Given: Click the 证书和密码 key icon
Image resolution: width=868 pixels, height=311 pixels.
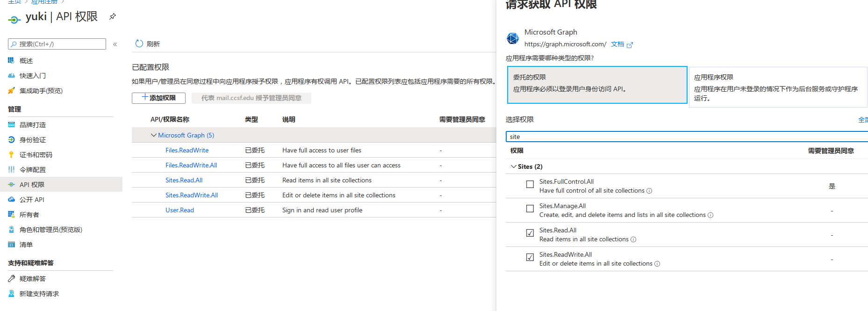Looking at the screenshot, I should [x=11, y=154].
